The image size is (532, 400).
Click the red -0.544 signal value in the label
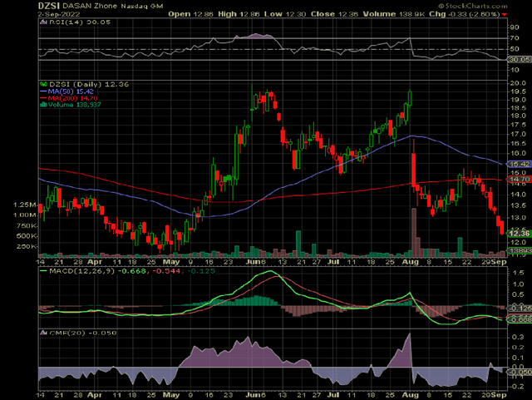click(x=167, y=271)
